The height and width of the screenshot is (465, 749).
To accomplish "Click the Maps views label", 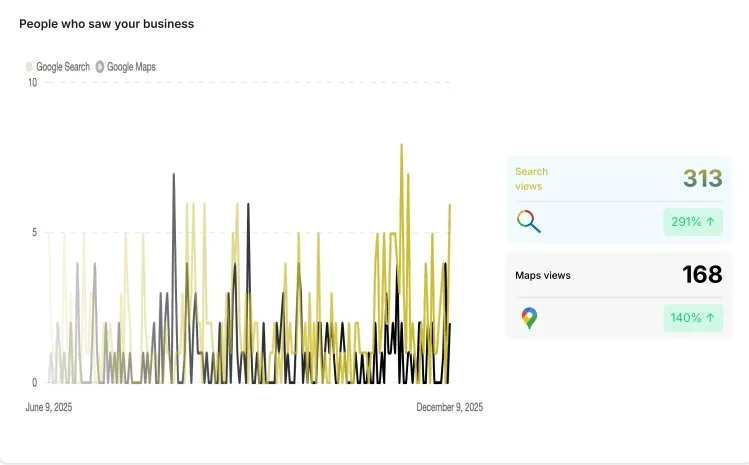I will [543, 275].
